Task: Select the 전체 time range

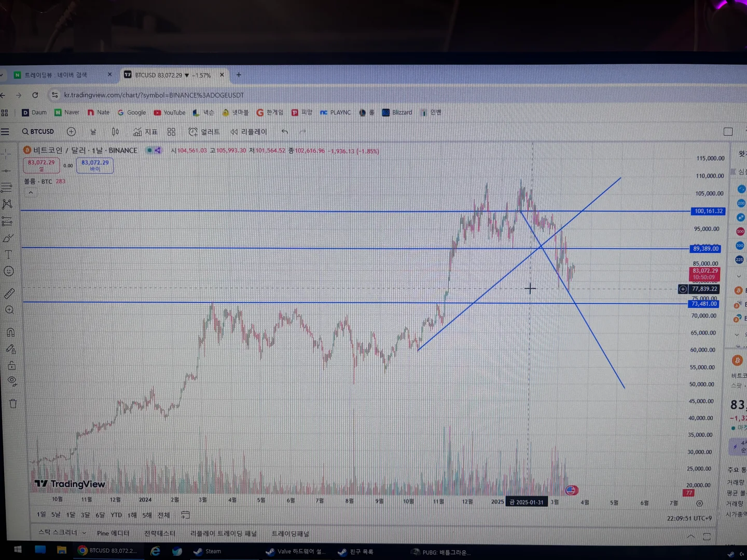Action: pos(163,515)
